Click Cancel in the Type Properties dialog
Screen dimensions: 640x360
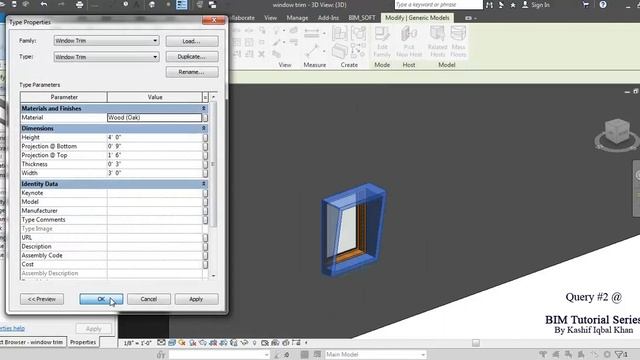click(149, 299)
